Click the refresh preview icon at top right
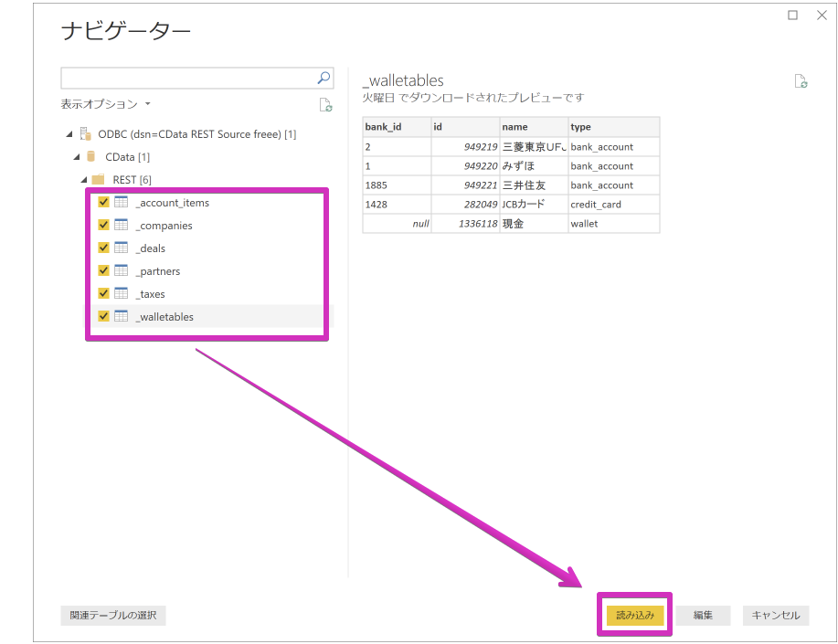This screenshot has width=838, height=644. [801, 81]
